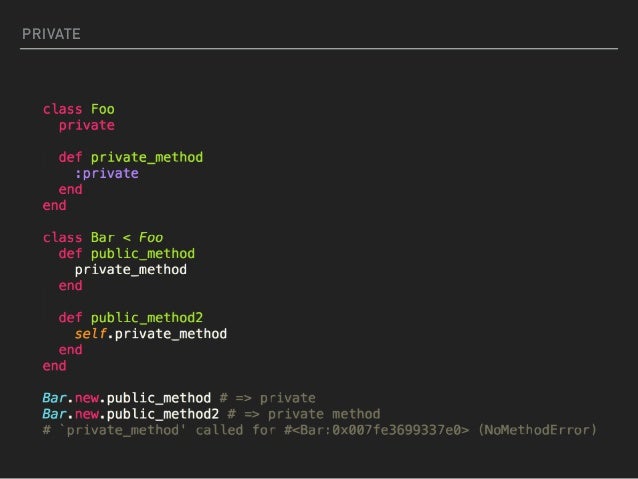
Task: Click the 'class Bar < Foo' line
Action: [103, 237]
